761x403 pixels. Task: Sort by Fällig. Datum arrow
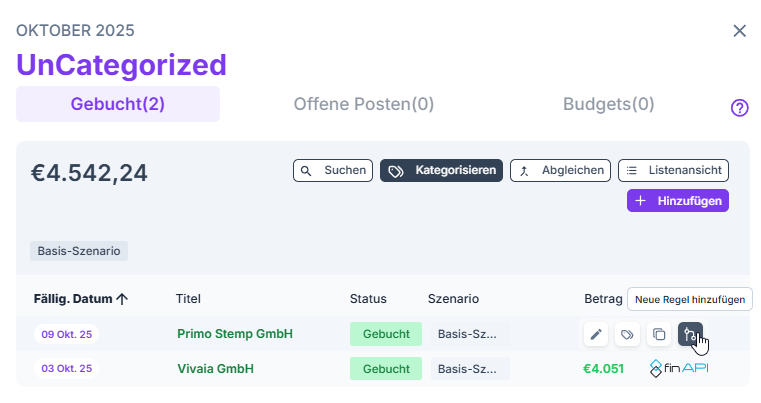[x=123, y=299]
